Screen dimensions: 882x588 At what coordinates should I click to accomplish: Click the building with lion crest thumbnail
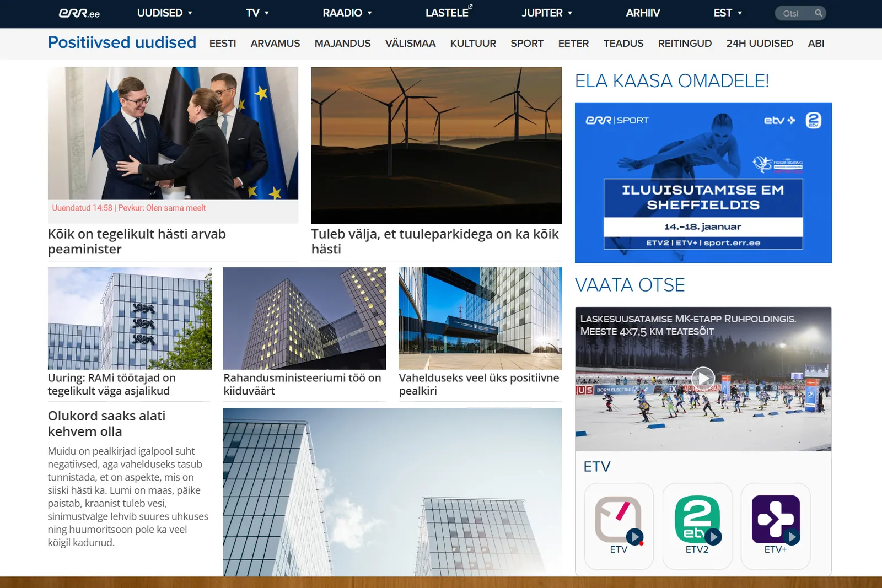130,319
